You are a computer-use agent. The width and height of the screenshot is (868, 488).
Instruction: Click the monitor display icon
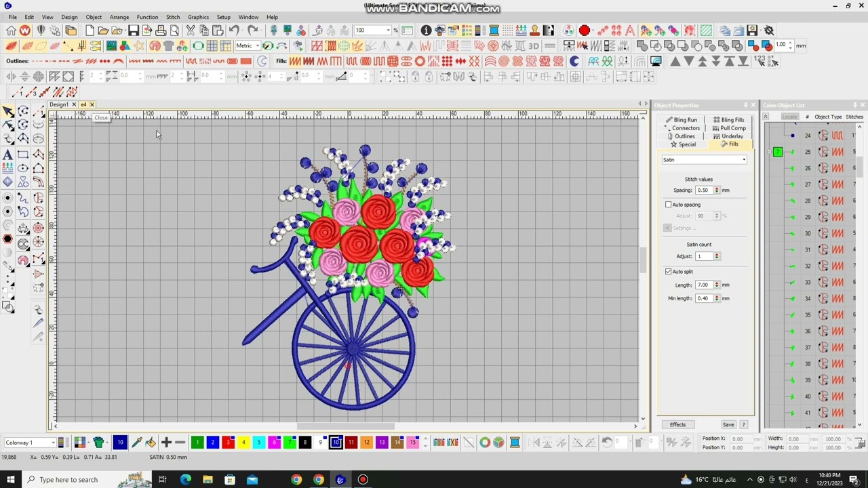656,61
